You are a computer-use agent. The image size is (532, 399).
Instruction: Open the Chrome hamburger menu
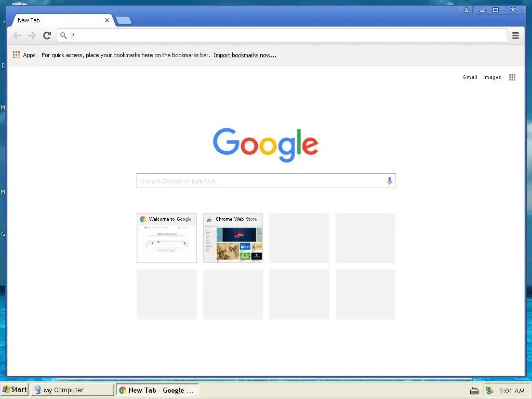coord(515,35)
